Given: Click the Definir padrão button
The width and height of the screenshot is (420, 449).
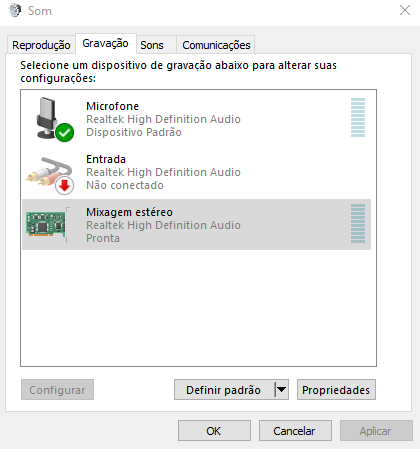Looking at the screenshot, I should pyautogui.click(x=224, y=389).
